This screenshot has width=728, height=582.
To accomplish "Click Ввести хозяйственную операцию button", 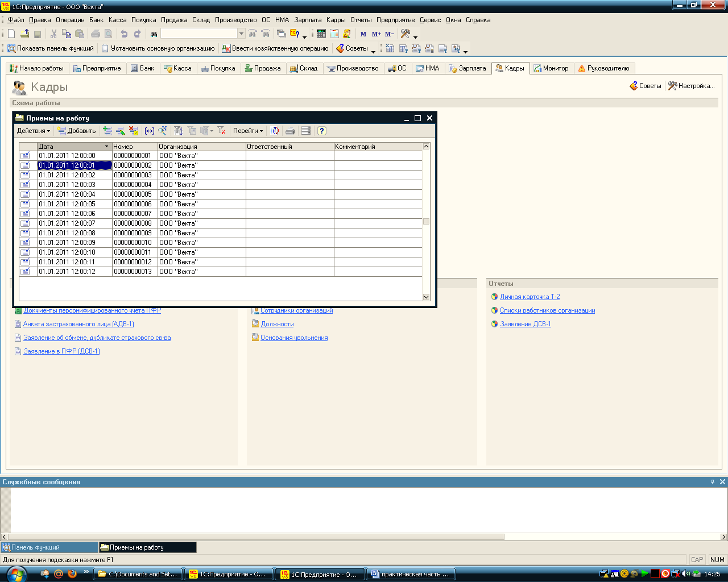I will pyautogui.click(x=275, y=48).
